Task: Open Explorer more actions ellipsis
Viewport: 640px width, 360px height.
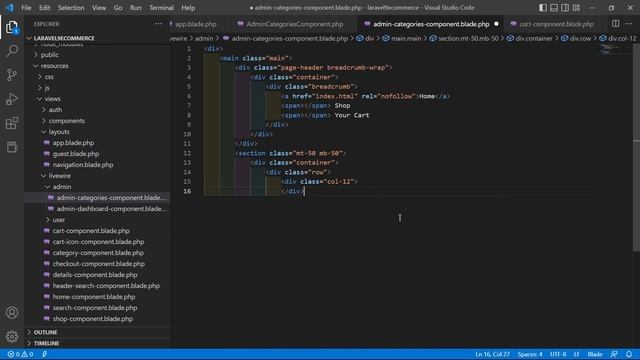Action: coord(158,24)
